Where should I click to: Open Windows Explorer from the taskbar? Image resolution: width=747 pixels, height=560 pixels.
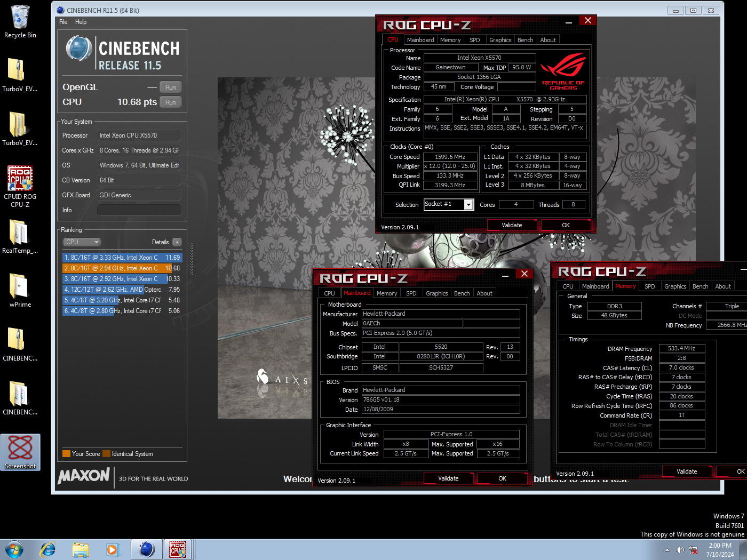(x=81, y=549)
